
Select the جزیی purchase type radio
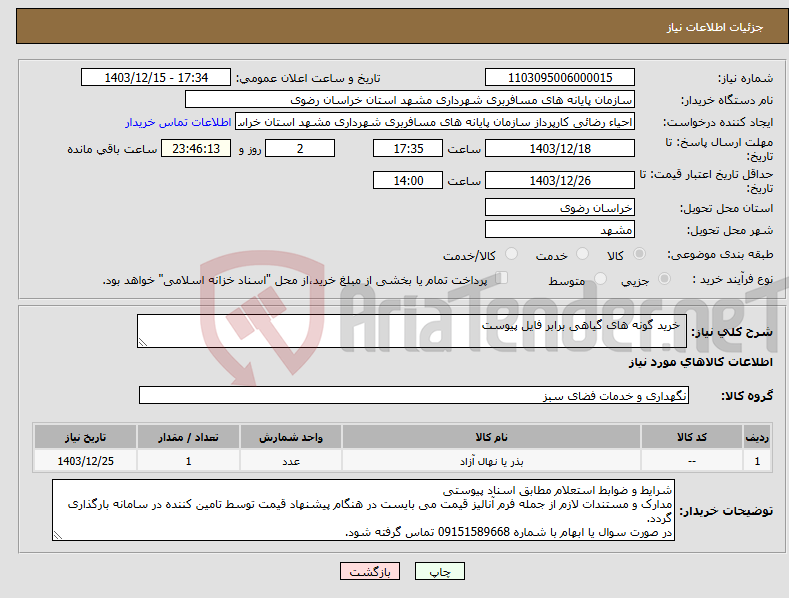664,278
